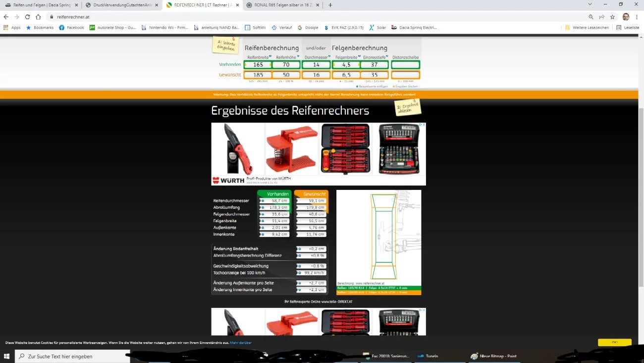
Task: Click info icon next to Reifendurchmesser value
Action: (263, 201)
